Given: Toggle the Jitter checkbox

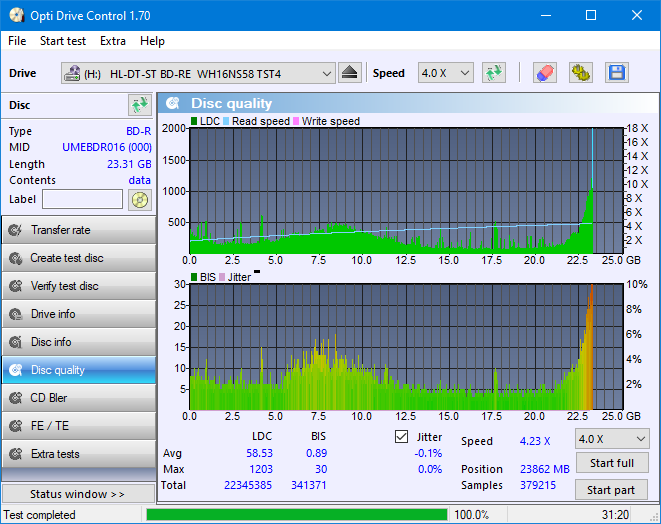Looking at the screenshot, I should 401,437.
